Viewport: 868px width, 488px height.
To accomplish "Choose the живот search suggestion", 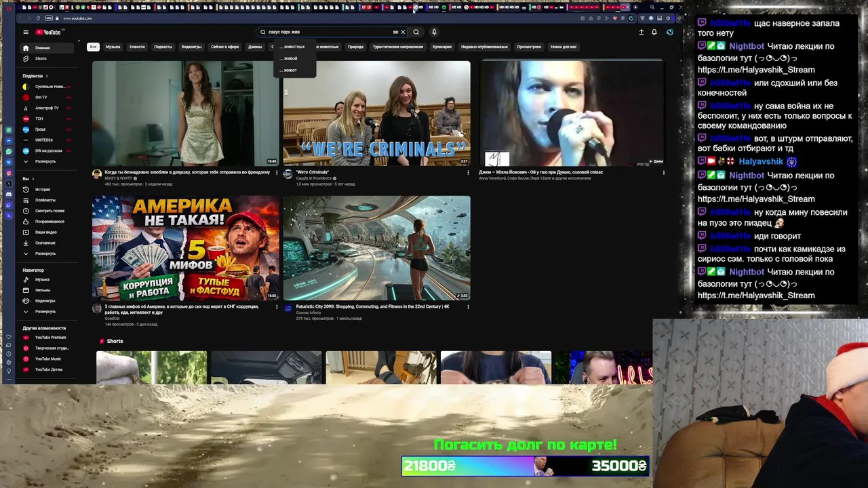I will [x=295, y=70].
